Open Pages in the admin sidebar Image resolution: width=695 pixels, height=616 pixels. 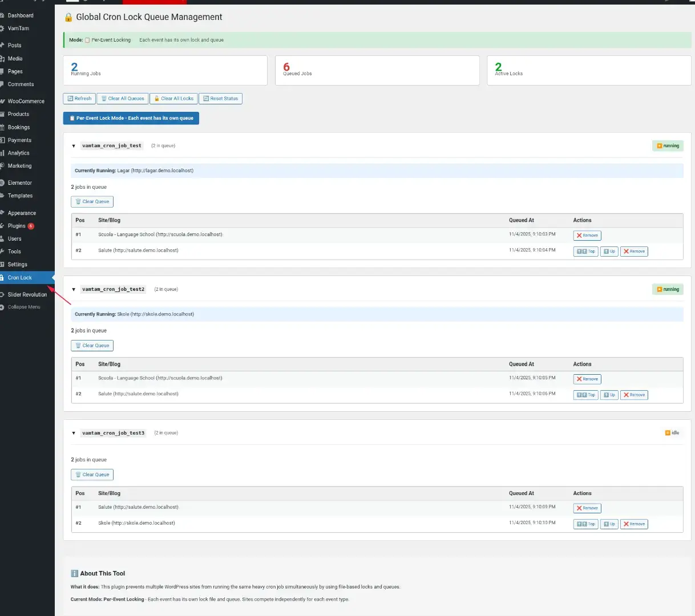(x=15, y=72)
